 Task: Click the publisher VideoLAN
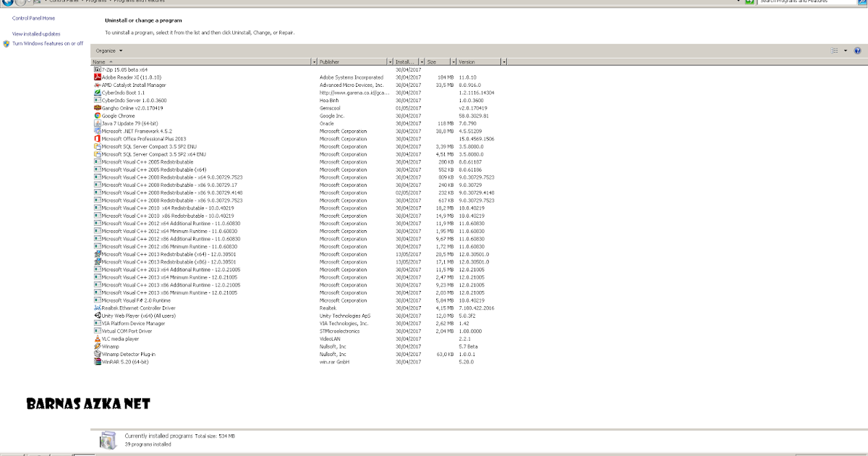[330, 339]
